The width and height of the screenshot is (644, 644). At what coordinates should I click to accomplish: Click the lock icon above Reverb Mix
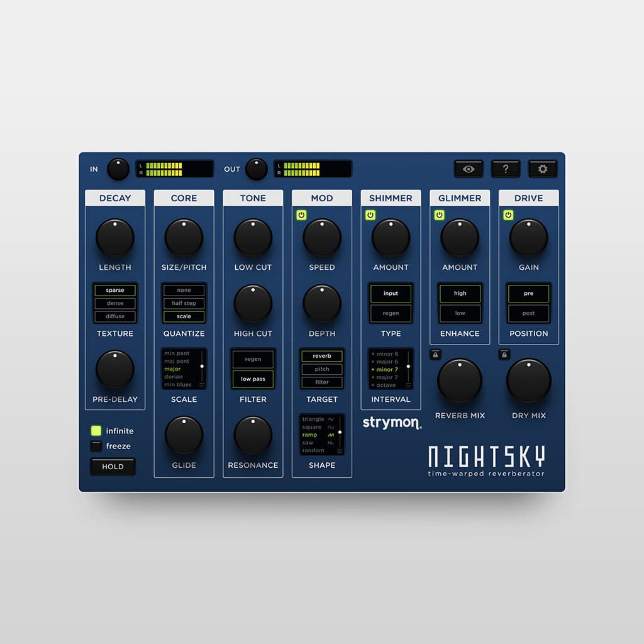click(437, 354)
